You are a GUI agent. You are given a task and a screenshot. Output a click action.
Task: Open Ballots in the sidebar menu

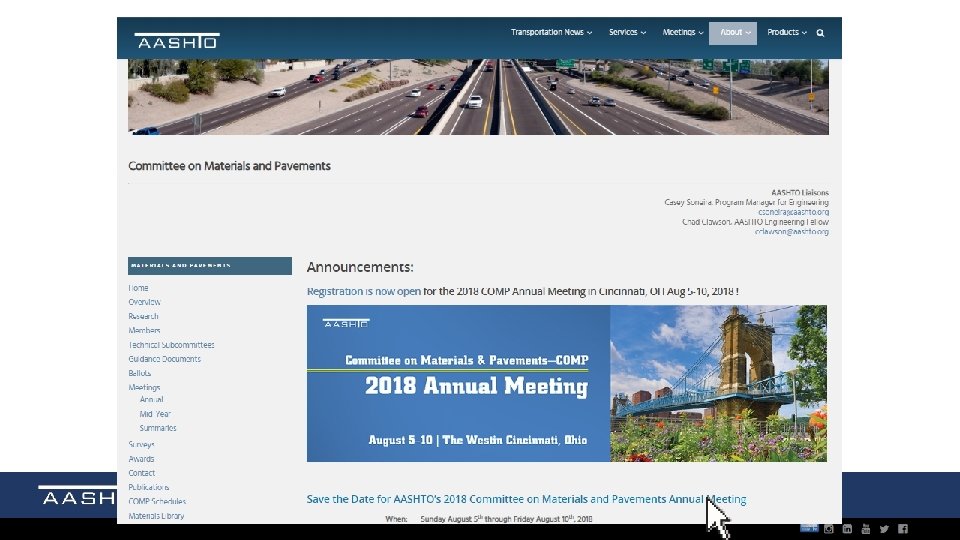click(x=140, y=373)
